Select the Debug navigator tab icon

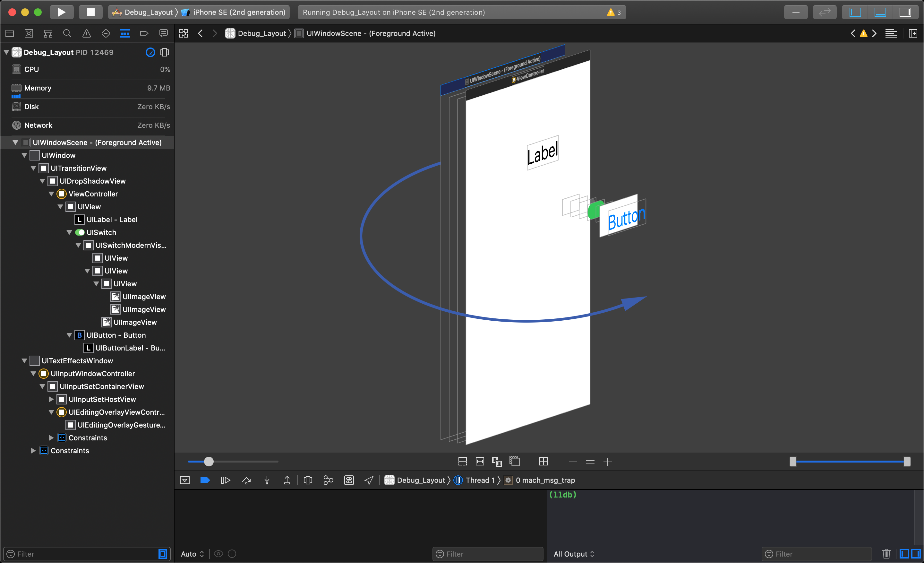tap(125, 33)
